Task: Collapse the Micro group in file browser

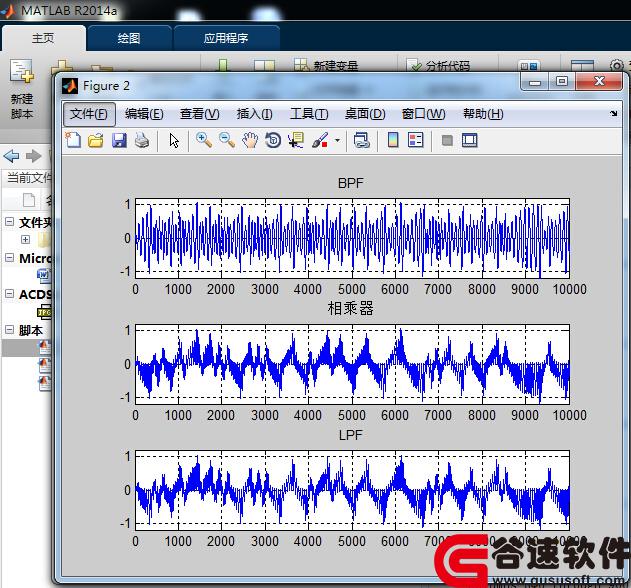Action: [x=10, y=258]
